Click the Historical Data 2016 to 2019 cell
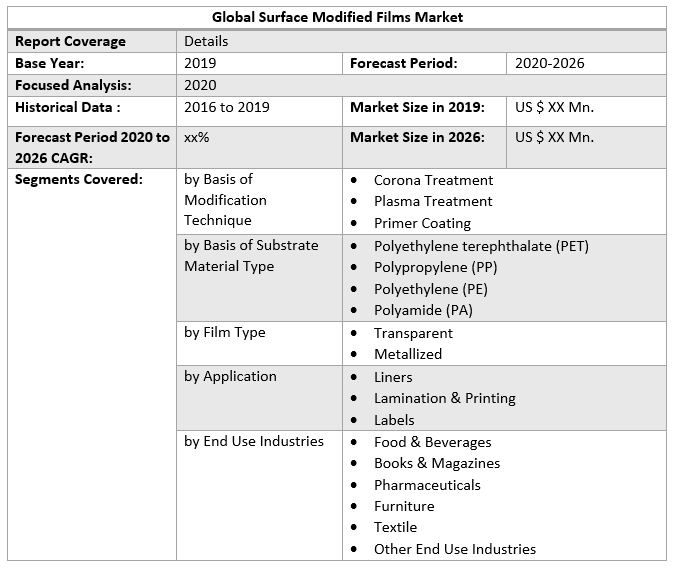Screen dimensions: 677x568 coord(226,107)
